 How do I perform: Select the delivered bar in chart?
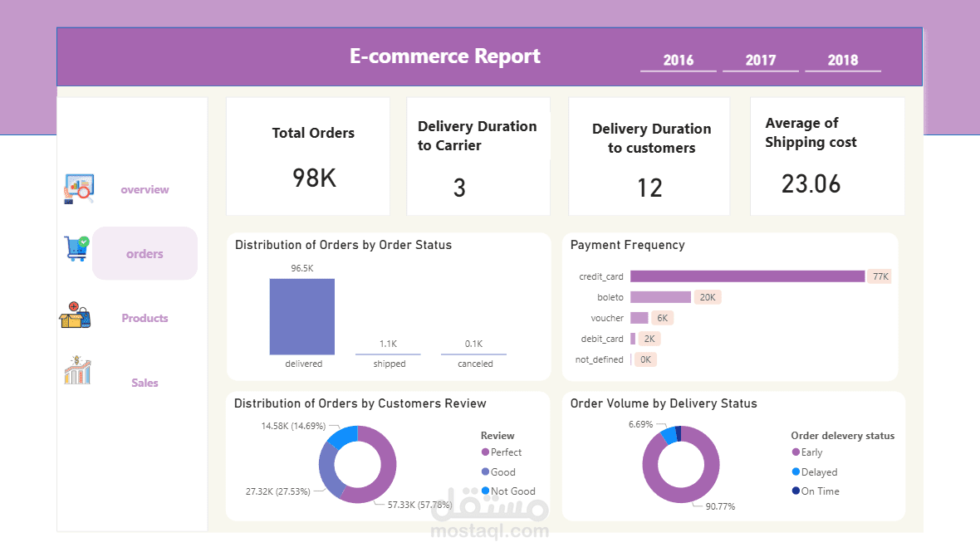[x=301, y=316]
